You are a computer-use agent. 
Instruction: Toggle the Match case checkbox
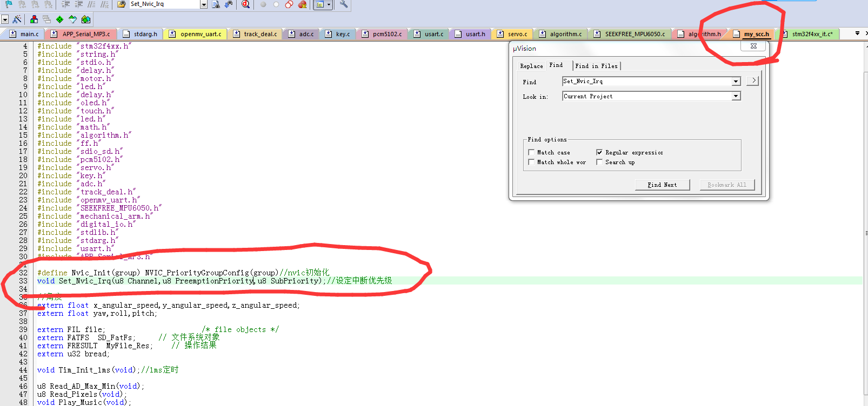click(x=531, y=153)
